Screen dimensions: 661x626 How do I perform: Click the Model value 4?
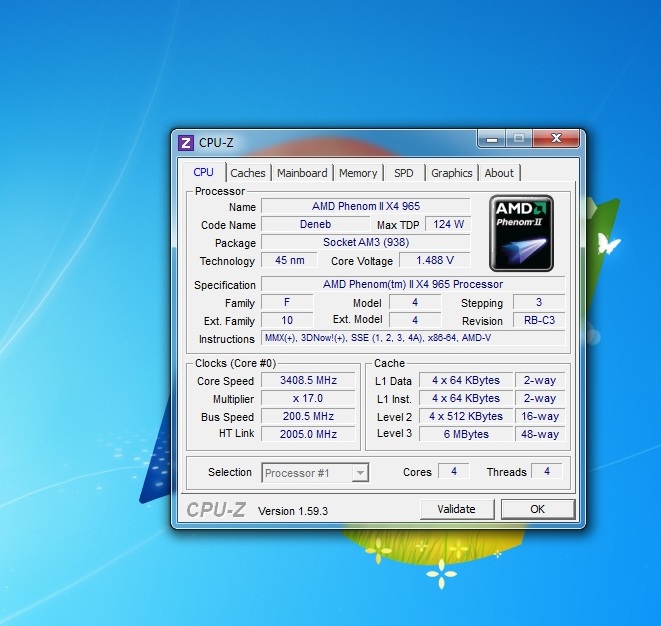[415, 302]
